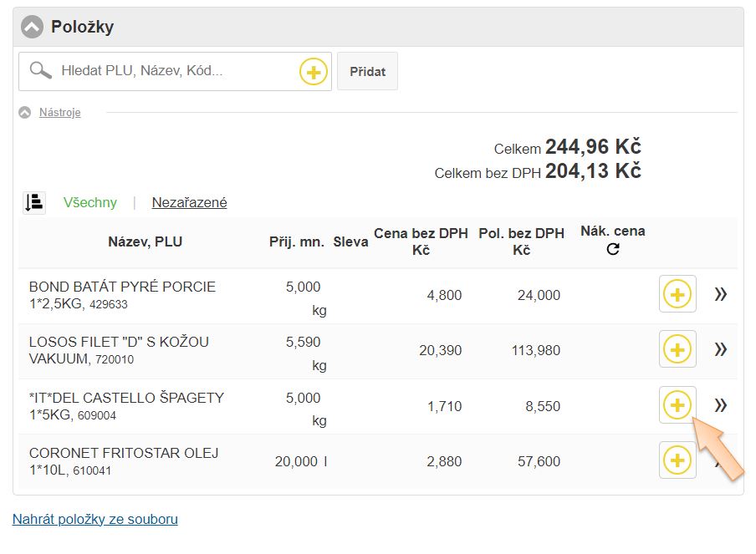This screenshot has width=756, height=554.
Task: Click the sort order icon above the table
Action: click(34, 202)
